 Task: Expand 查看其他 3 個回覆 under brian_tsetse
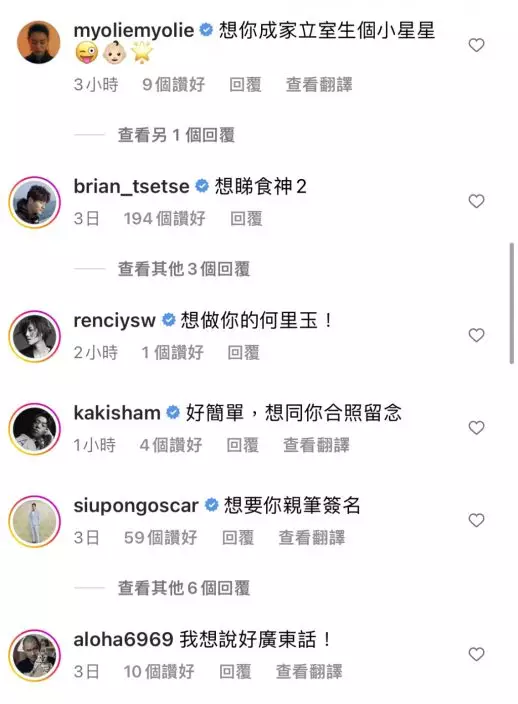(184, 269)
